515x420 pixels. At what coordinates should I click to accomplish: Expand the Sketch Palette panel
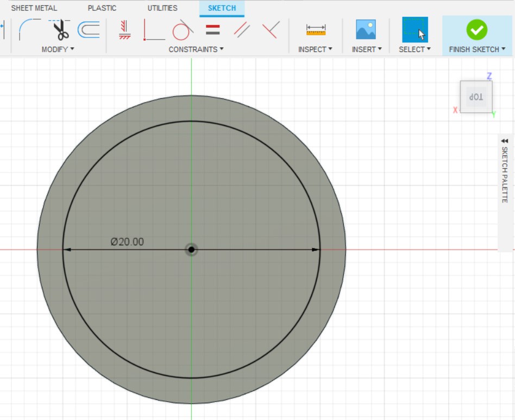[504, 170]
